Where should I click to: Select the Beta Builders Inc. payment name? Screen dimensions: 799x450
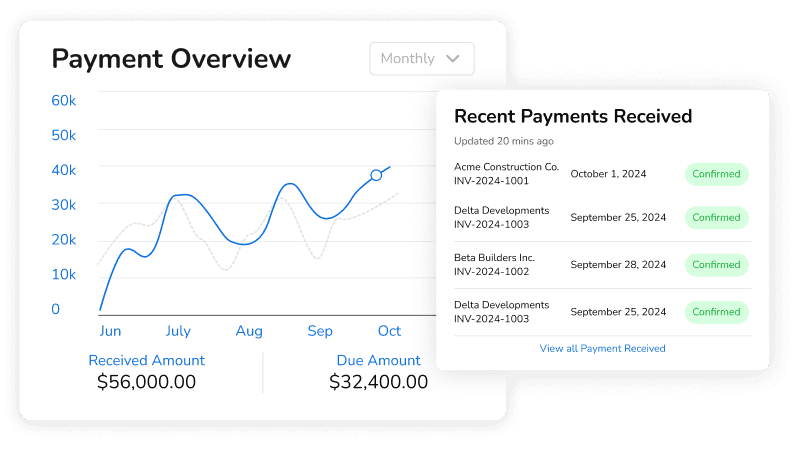(494, 257)
